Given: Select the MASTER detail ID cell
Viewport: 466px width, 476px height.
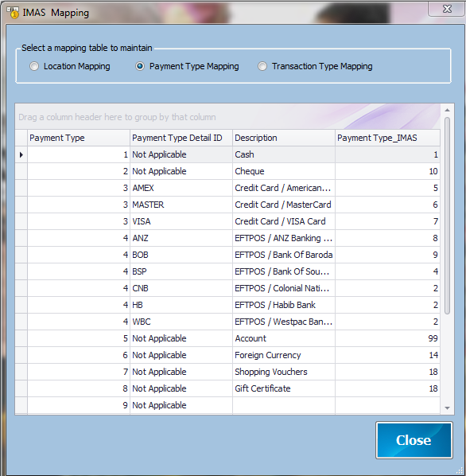Looking at the screenshot, I should pos(181,205).
